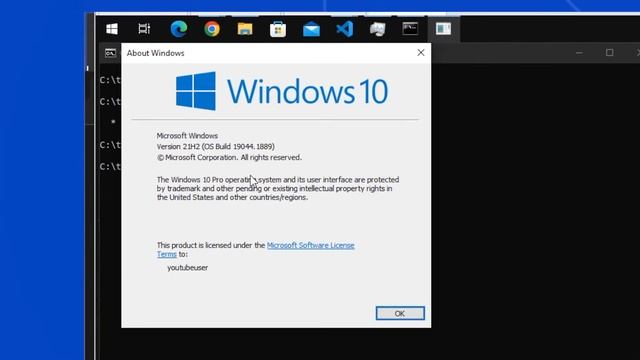Click OK in About Windows dialog

[400, 313]
